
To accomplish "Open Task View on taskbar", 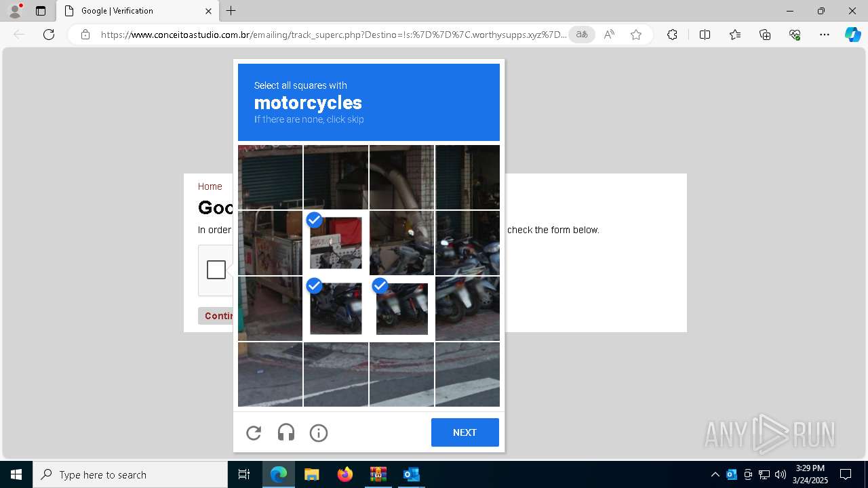I will click(244, 474).
